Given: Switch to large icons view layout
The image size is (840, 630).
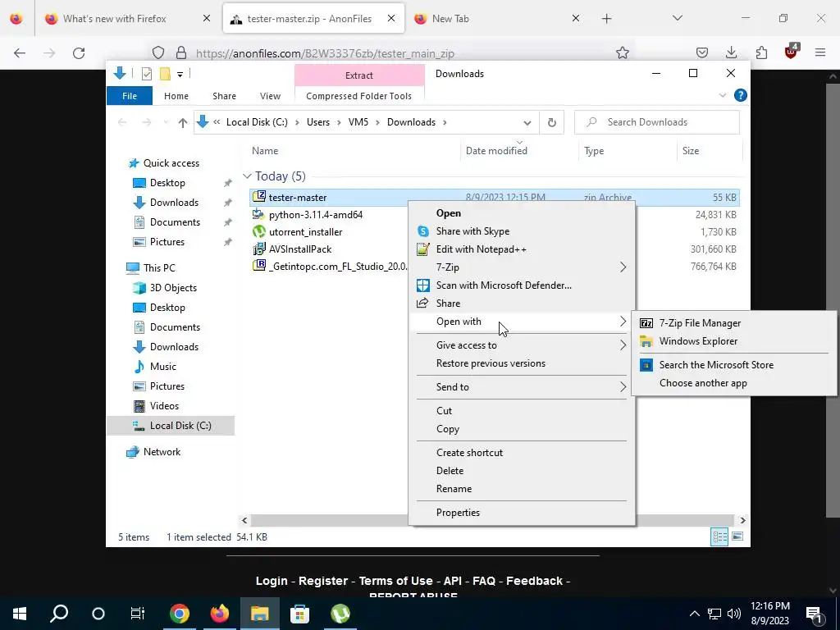Looking at the screenshot, I should tap(737, 536).
